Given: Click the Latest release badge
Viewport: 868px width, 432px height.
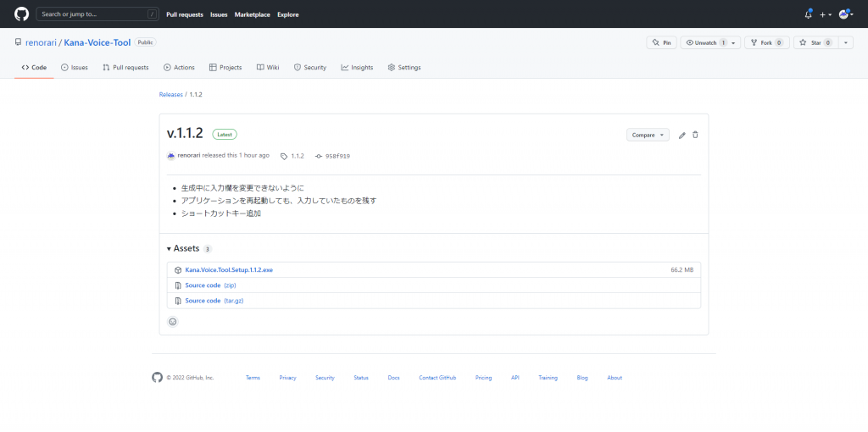Looking at the screenshot, I should 225,135.
